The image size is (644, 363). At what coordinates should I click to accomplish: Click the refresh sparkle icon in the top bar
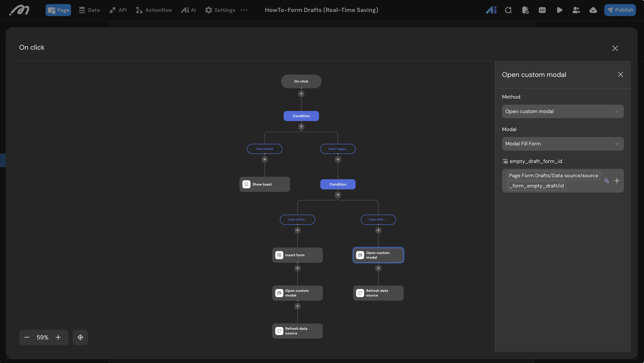click(508, 10)
